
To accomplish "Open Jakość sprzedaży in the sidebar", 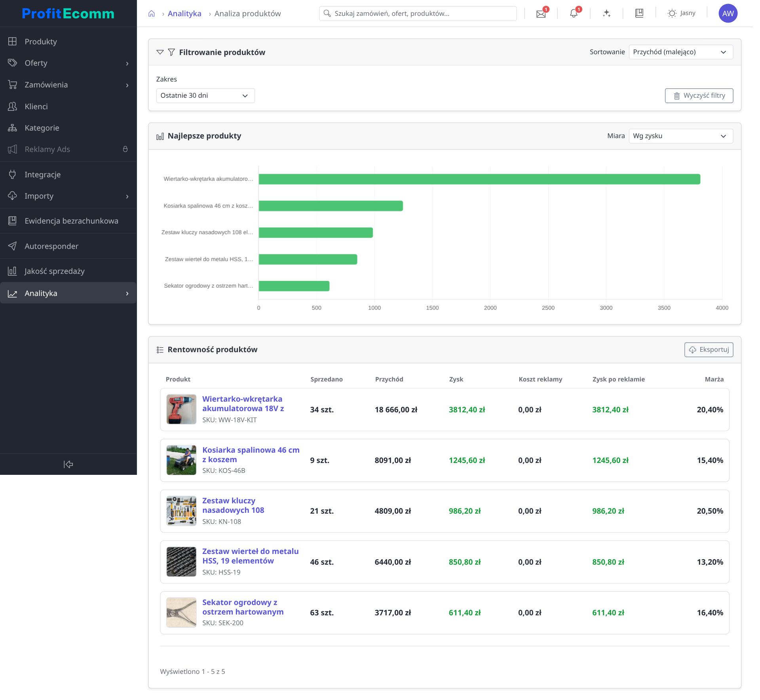I will 68,271.
